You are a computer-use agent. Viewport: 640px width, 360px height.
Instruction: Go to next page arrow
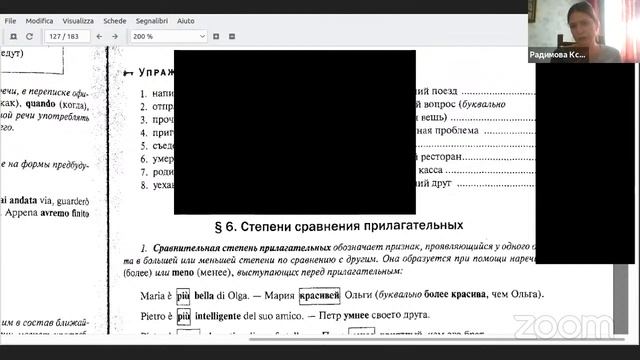(x=115, y=36)
